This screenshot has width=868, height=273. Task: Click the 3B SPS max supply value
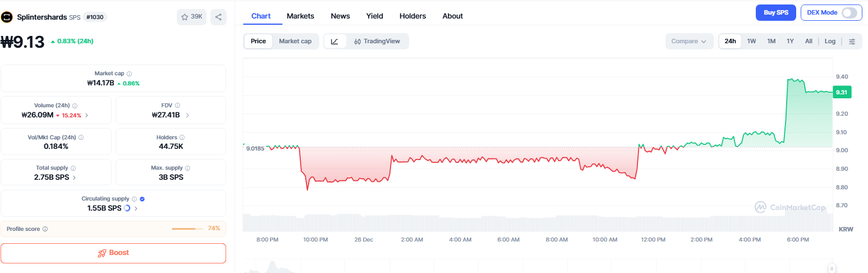coord(171,177)
